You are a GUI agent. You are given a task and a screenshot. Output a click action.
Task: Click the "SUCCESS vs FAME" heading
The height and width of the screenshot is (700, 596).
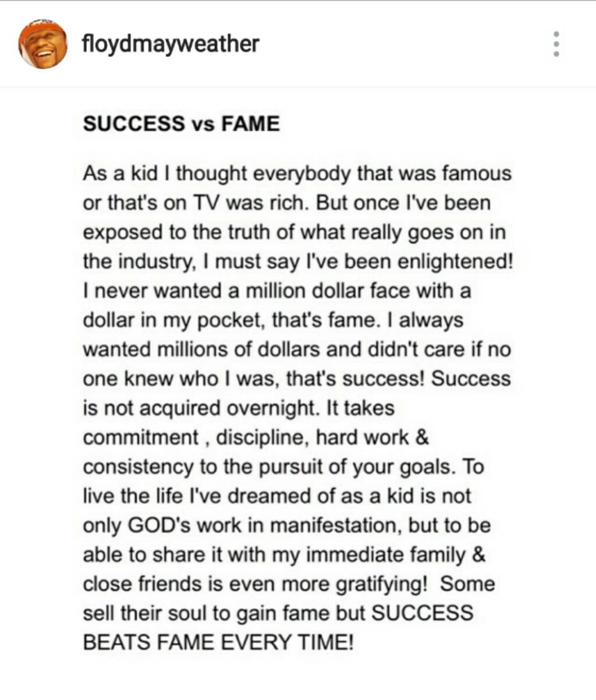(x=181, y=123)
